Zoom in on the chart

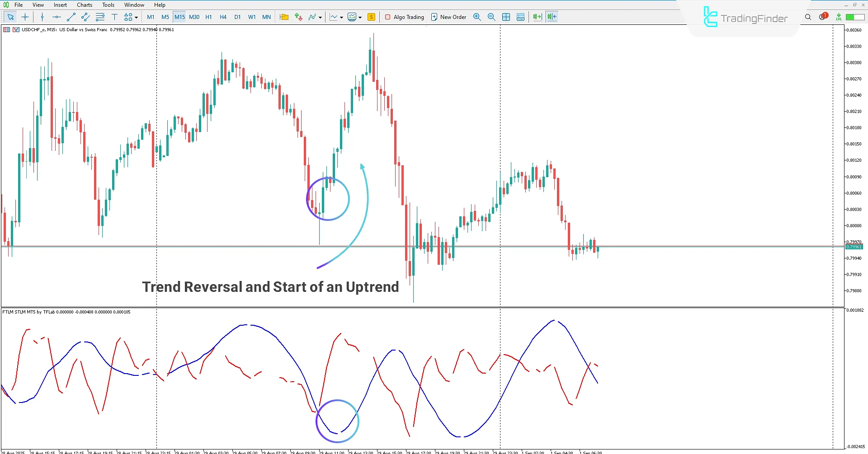click(x=477, y=17)
